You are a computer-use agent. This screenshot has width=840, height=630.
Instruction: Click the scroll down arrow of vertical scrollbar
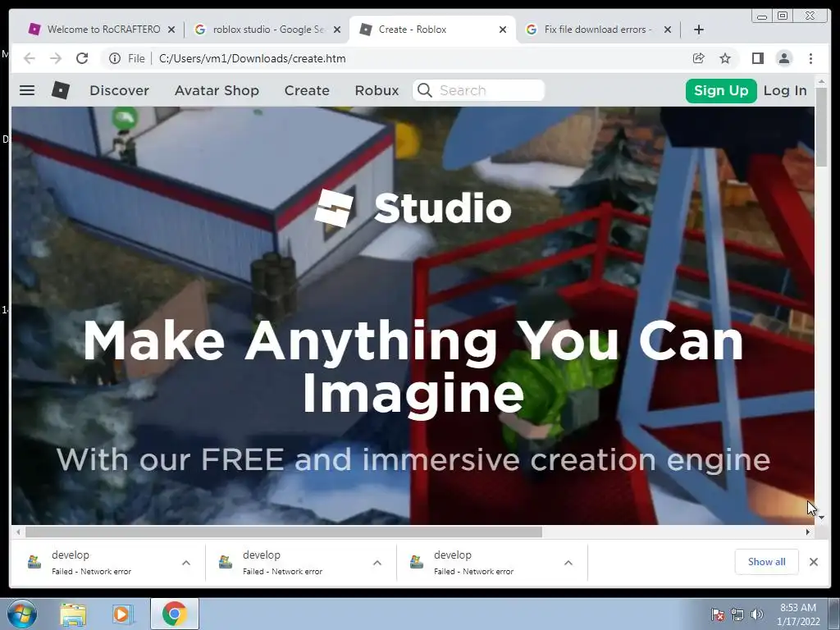point(821,518)
